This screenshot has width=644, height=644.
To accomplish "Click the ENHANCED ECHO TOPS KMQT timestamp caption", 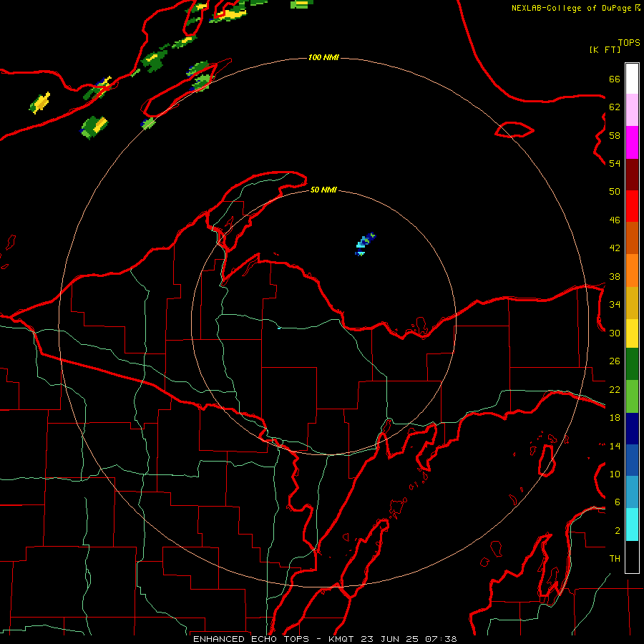I will [325, 639].
